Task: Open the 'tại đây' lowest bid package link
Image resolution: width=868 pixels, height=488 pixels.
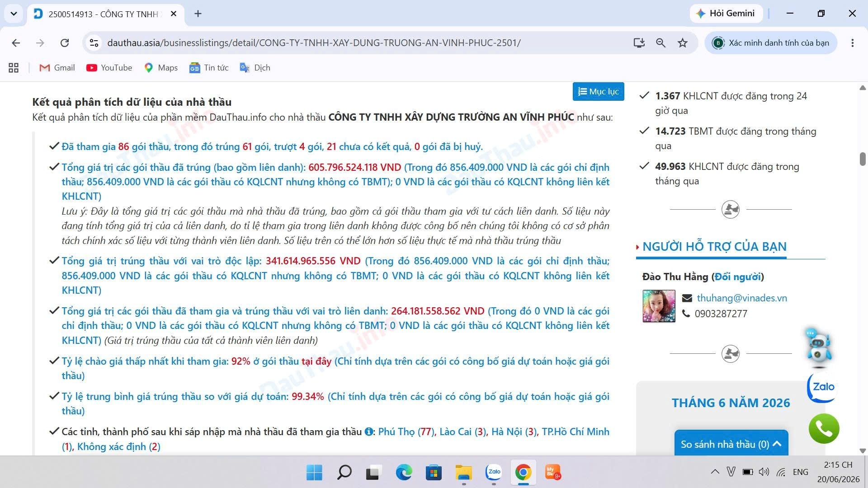Action: 316,361
